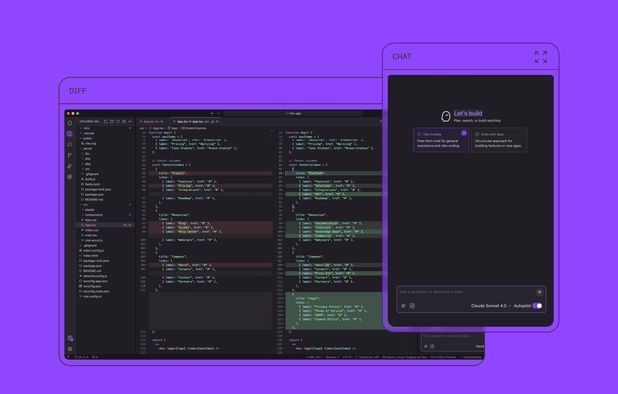This screenshot has width=618, height=394.
Task: Click New Folder icon in Explorer header
Action: point(112,122)
